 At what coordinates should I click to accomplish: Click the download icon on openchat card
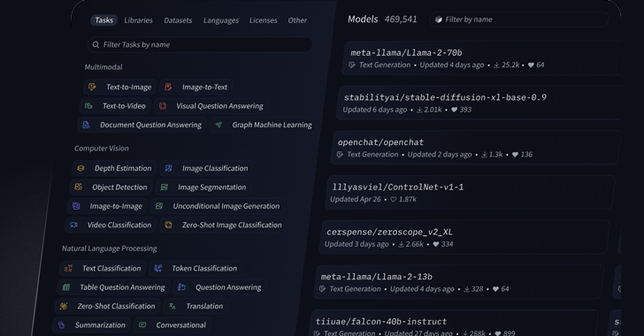click(484, 155)
